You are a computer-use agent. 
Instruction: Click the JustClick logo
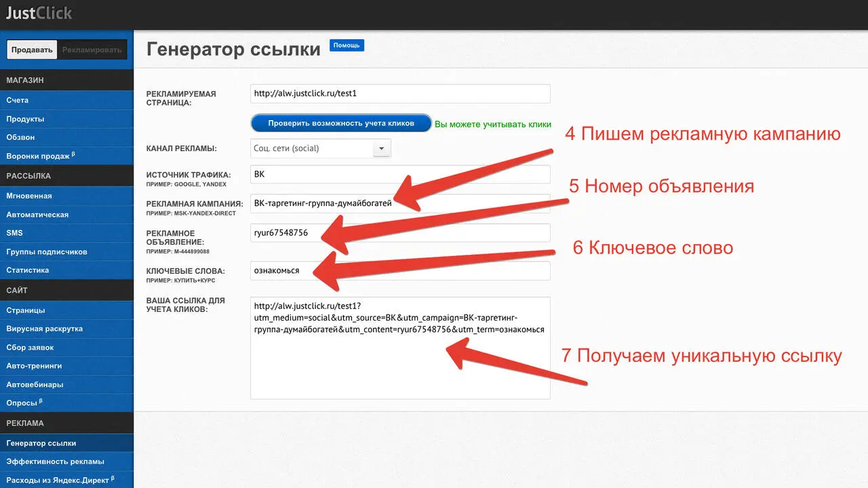(38, 13)
